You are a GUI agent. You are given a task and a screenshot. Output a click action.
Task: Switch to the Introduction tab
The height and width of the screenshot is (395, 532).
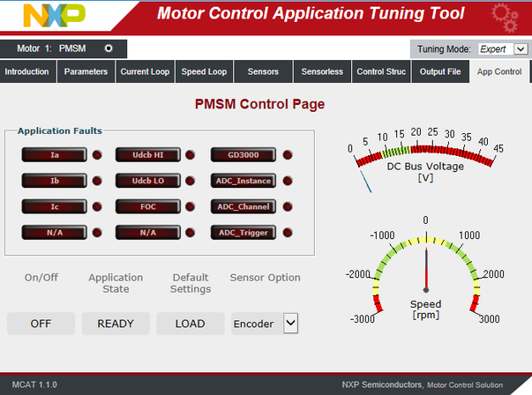[27, 71]
